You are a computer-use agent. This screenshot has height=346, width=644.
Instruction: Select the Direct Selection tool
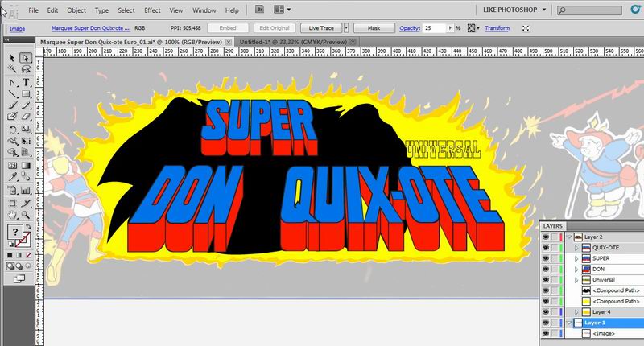coord(26,58)
